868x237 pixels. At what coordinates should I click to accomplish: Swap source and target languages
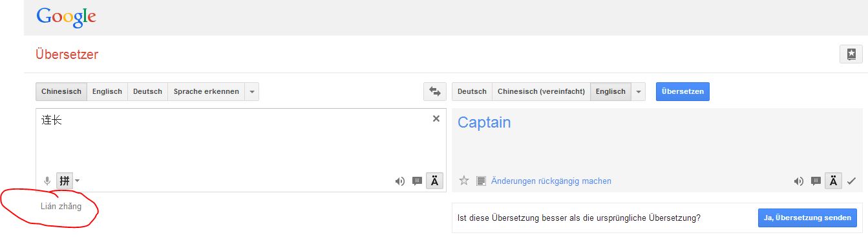pyautogui.click(x=435, y=92)
